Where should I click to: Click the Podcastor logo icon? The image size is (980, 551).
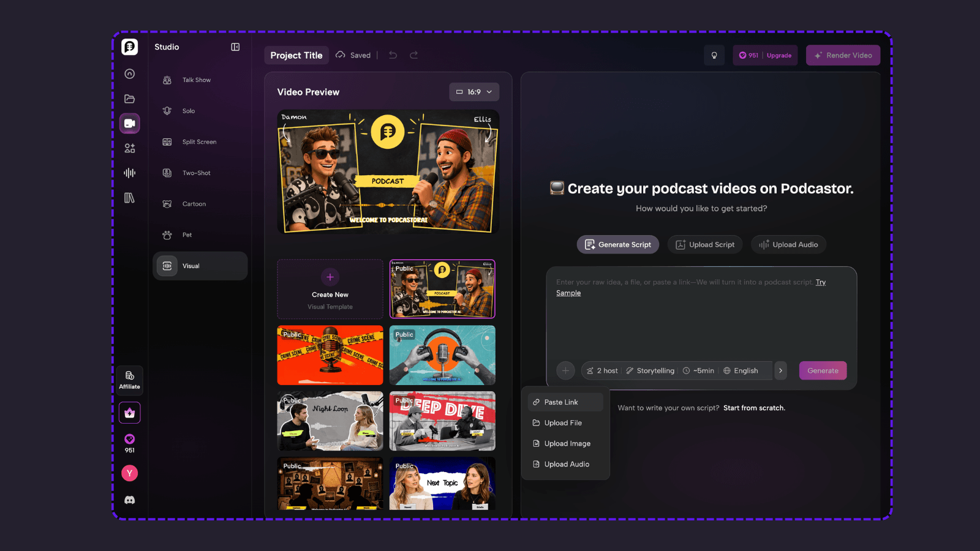click(x=129, y=47)
